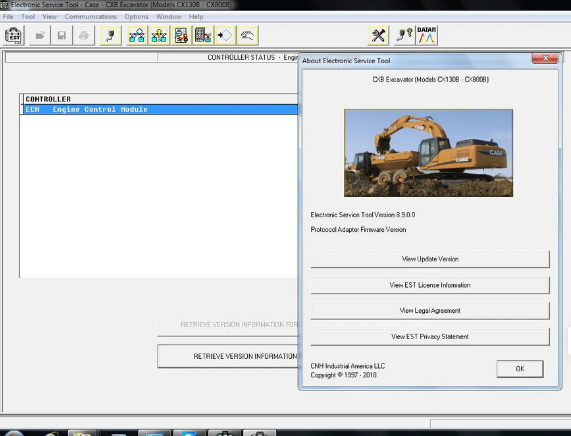Open the Tool menu

(x=28, y=17)
